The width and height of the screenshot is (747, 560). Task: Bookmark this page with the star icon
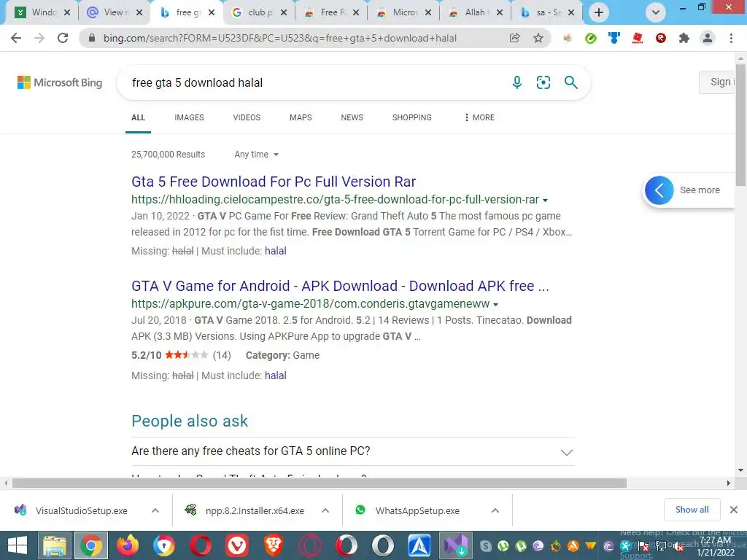click(x=538, y=38)
